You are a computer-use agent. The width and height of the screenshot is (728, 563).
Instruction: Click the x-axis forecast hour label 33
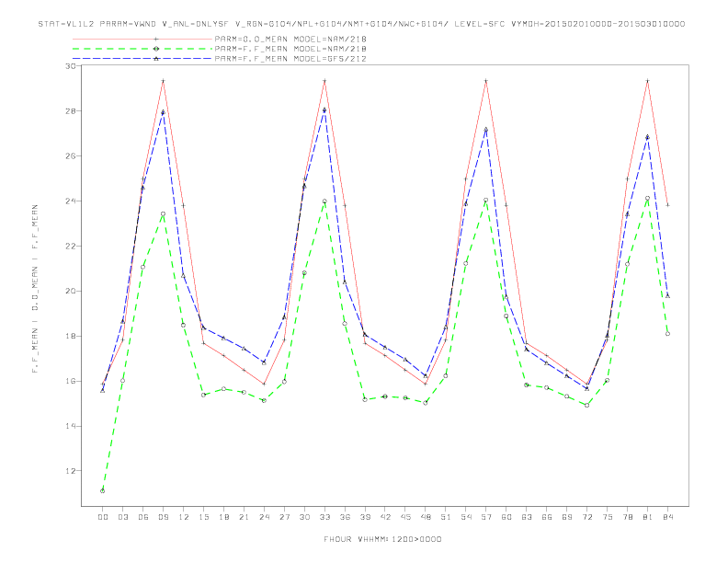click(324, 517)
